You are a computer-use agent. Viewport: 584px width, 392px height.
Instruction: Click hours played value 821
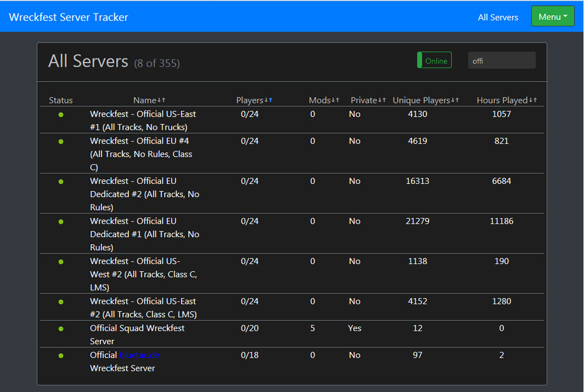[x=502, y=141]
